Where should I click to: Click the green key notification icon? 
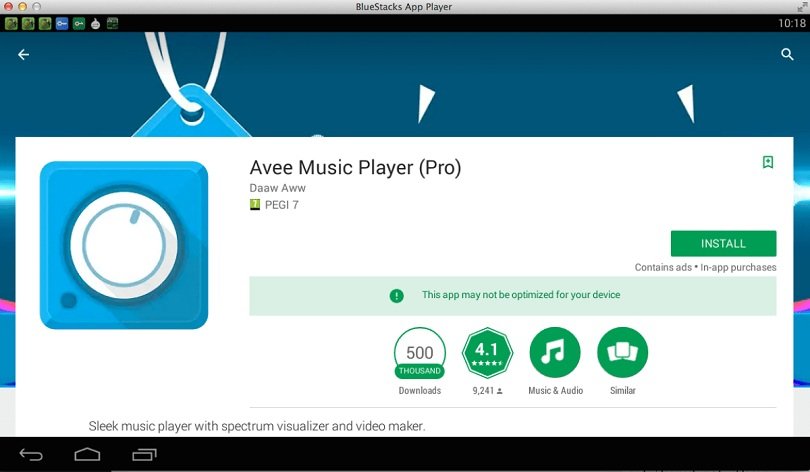79,23
